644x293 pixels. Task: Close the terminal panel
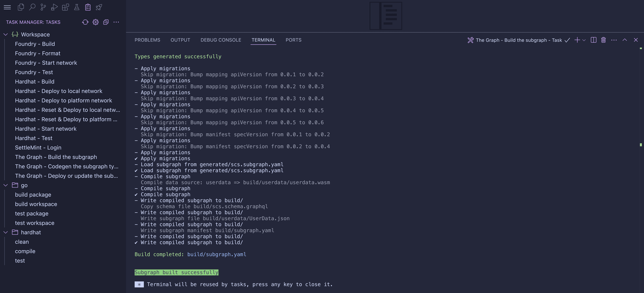(636, 40)
